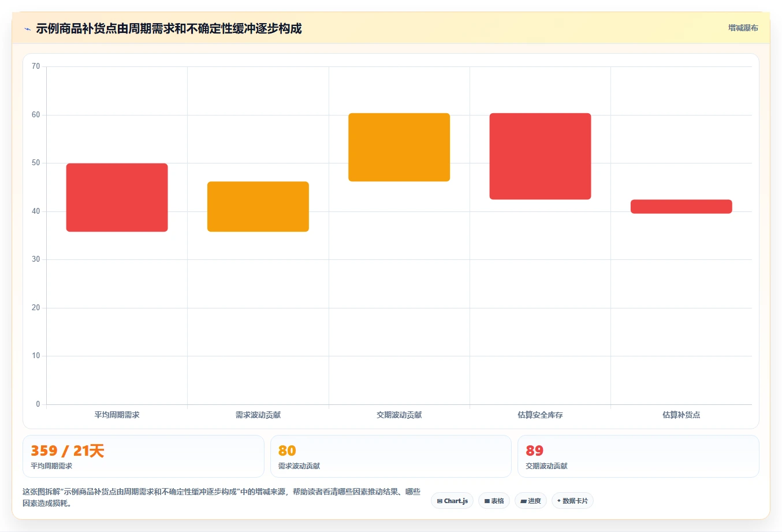Click the lightning icon beside the chart title
Viewport: 782px width, 532px height.
click(27, 29)
